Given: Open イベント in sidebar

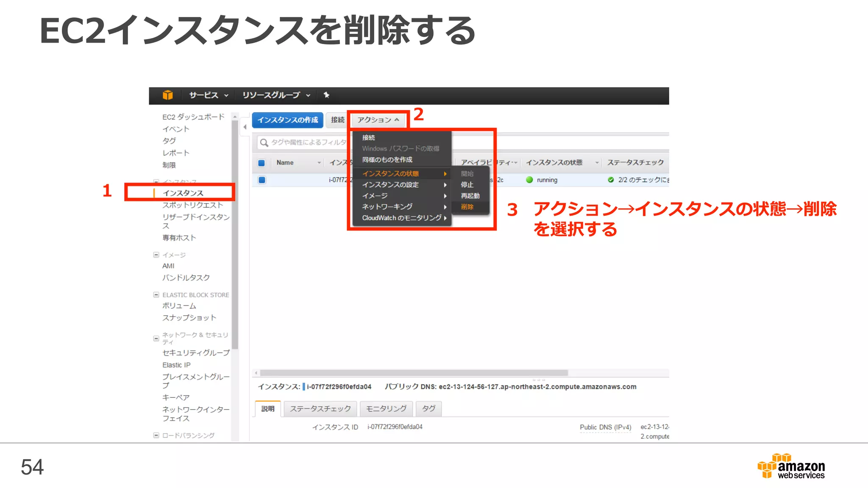Looking at the screenshot, I should click(x=175, y=129).
